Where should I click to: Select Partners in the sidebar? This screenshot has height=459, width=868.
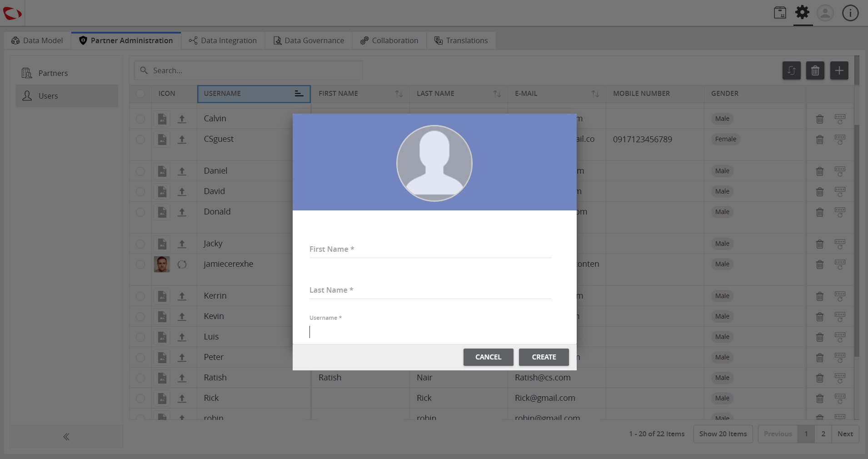click(67, 73)
